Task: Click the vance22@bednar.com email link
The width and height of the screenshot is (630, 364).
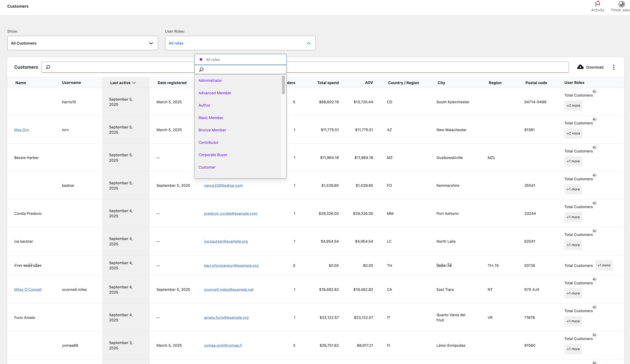Action: pyautogui.click(x=223, y=185)
